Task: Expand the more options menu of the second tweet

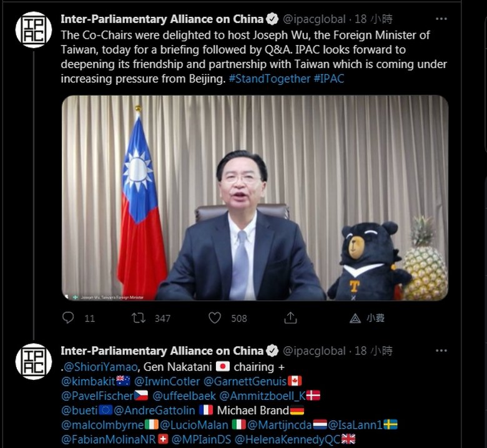Action: click(x=441, y=351)
